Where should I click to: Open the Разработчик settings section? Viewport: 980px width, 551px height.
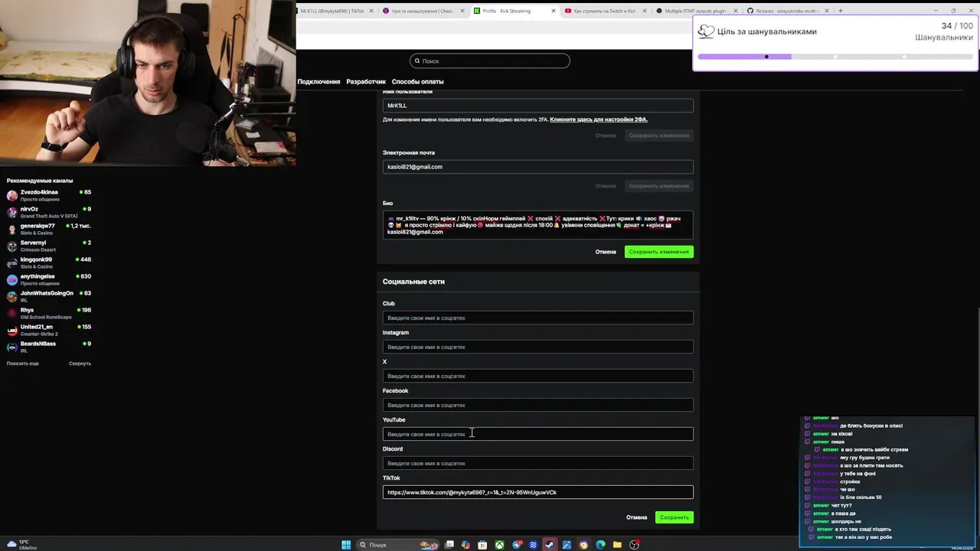(x=366, y=82)
